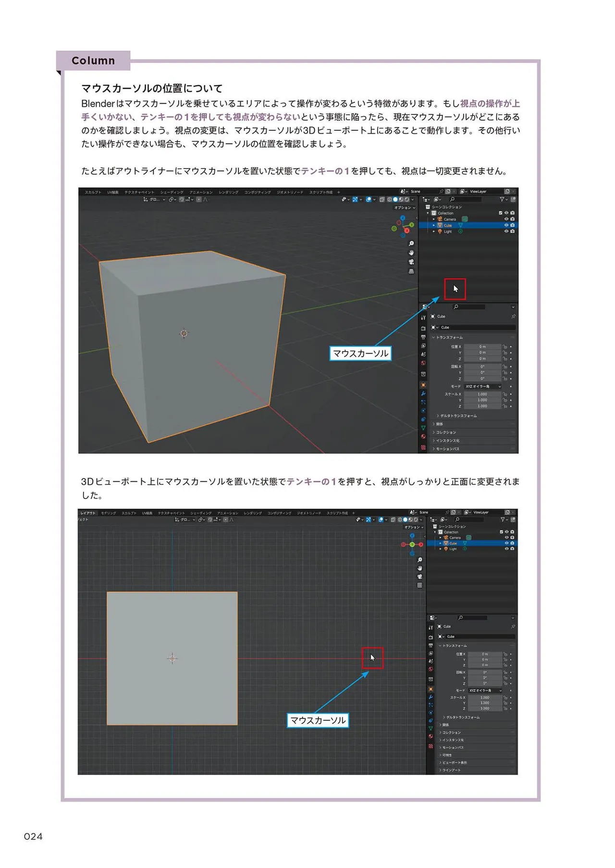Open Texture checker tab in lower screenshot
The image size is (615, 868).
[430, 746]
